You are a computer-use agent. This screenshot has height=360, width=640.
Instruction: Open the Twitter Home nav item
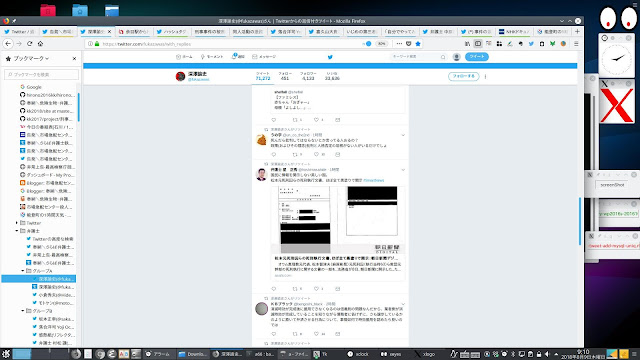point(184,57)
